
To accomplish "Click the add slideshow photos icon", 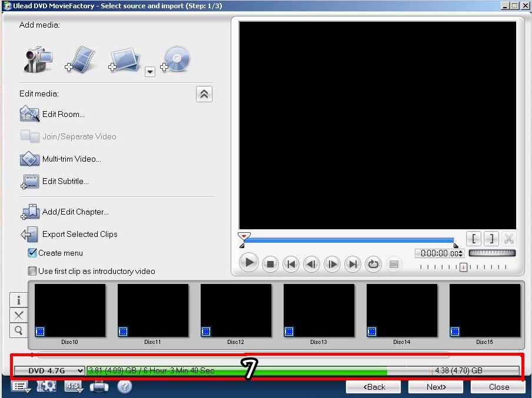I will (125, 60).
